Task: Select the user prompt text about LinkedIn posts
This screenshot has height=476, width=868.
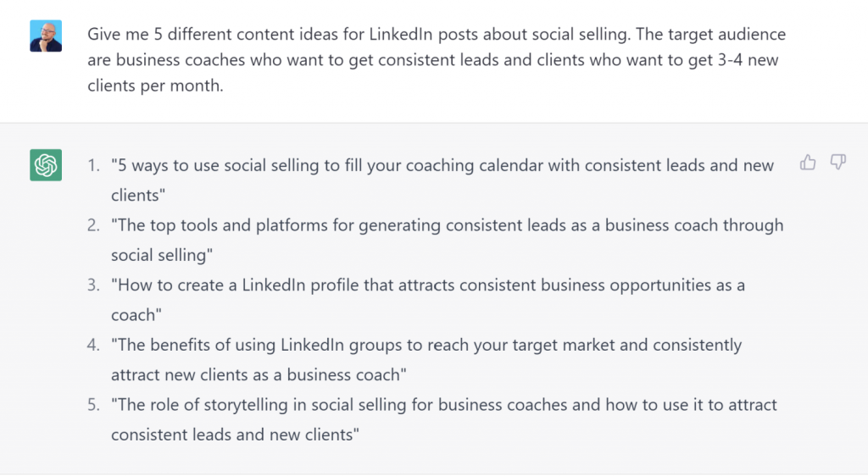Action: [437, 59]
